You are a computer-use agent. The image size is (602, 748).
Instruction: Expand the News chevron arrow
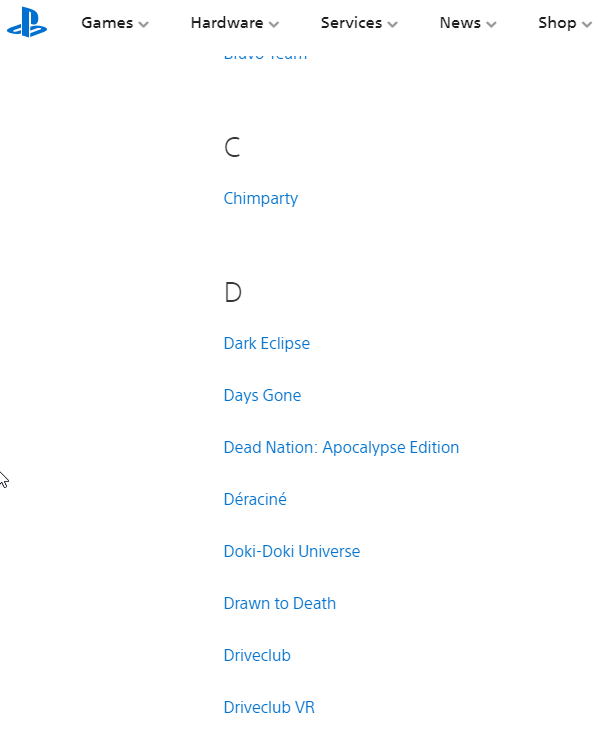pyautogui.click(x=491, y=24)
